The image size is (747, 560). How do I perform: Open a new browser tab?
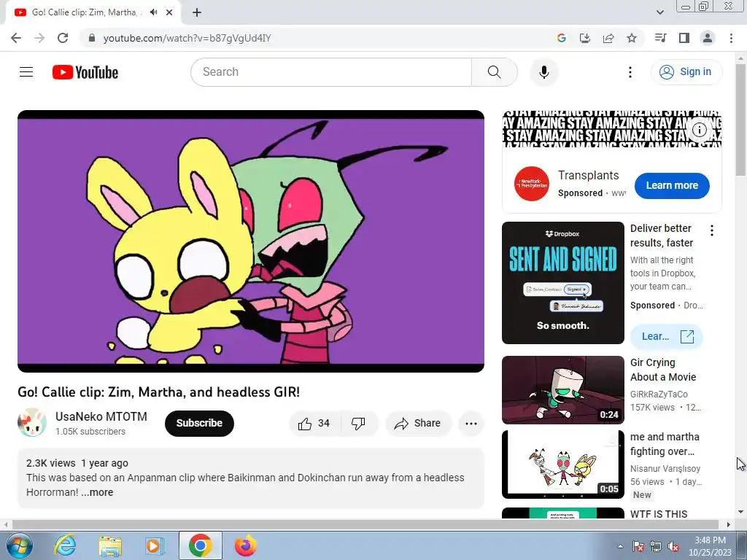click(x=197, y=12)
